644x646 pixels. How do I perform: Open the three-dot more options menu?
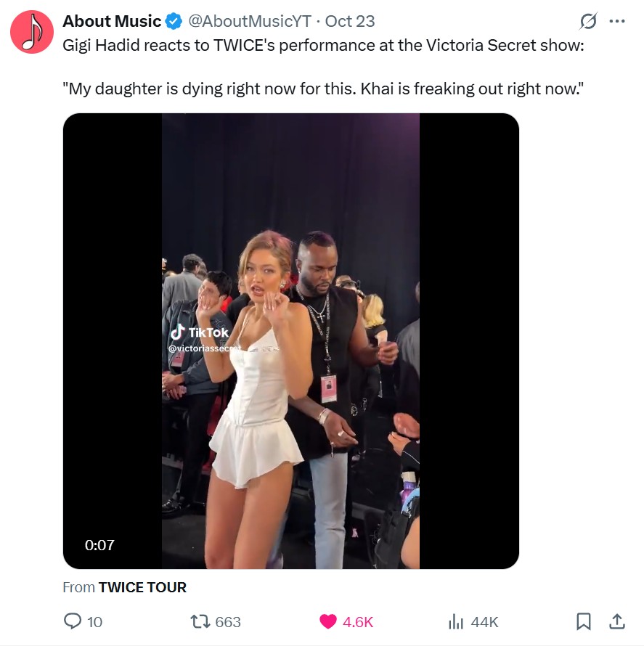(x=617, y=22)
